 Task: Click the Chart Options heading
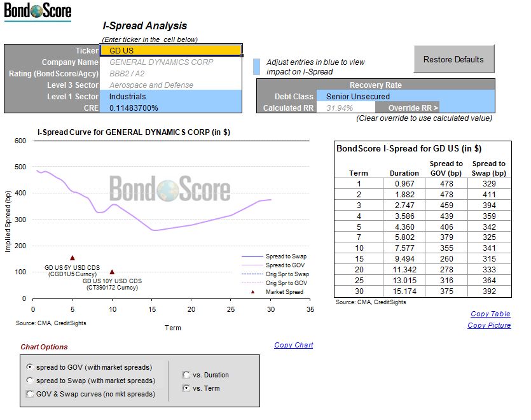point(44,347)
